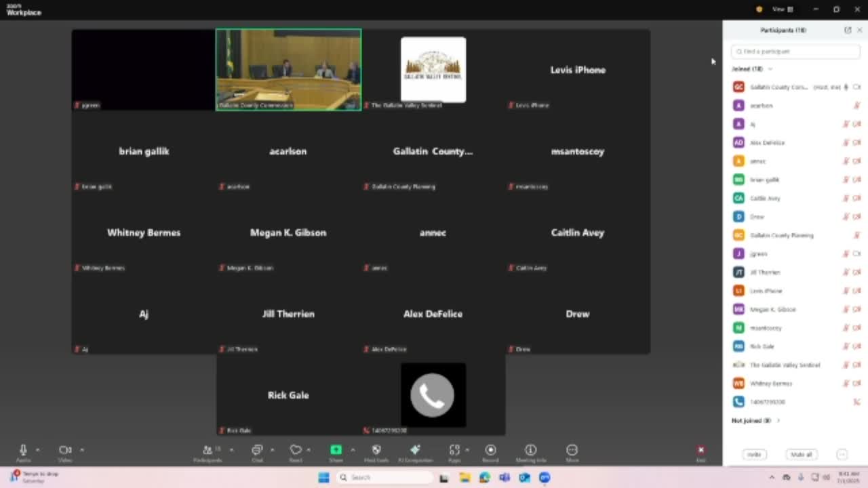
Task: Click the green Share screen icon
Action: [x=336, y=450]
